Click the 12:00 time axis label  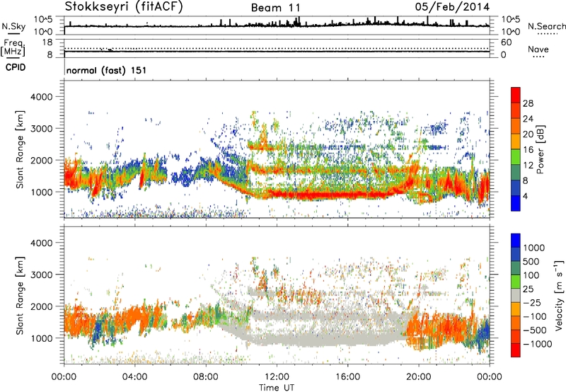tap(277, 377)
